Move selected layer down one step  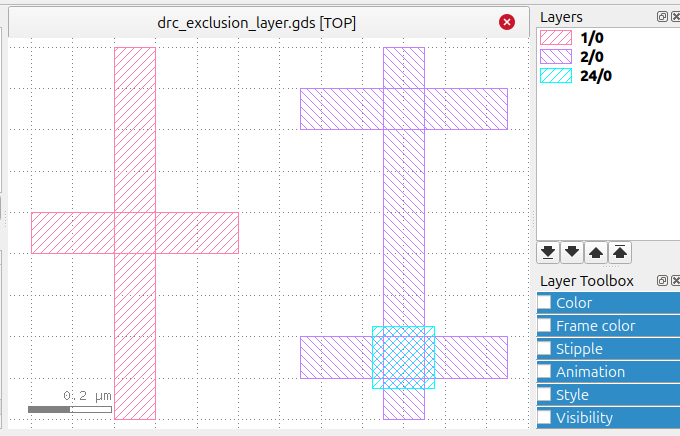(572, 252)
